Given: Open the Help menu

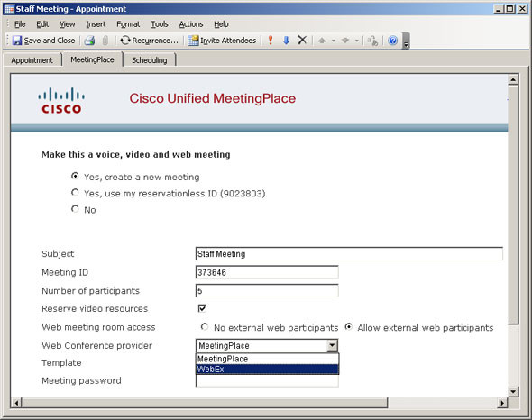Looking at the screenshot, I should tap(221, 24).
